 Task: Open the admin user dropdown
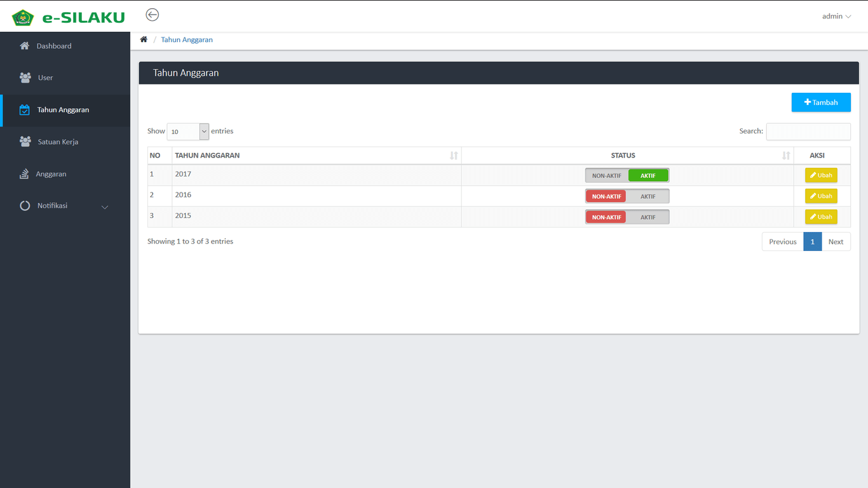tap(836, 17)
